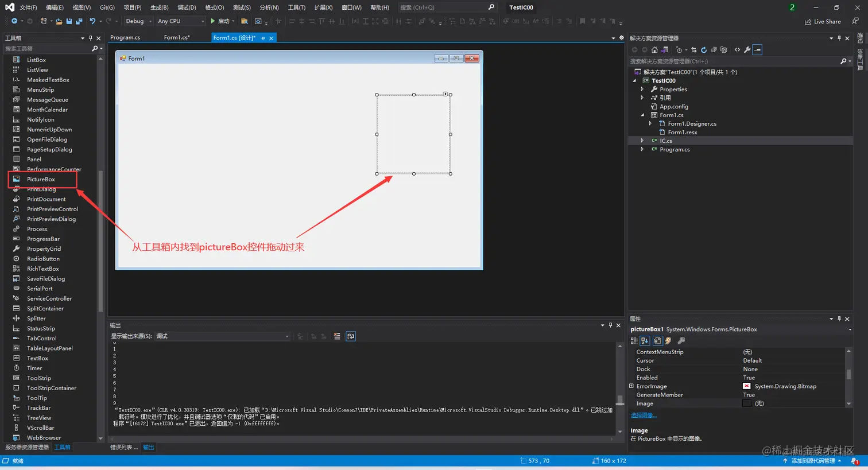Expand the ErrorImage property in Properties grid
Image resolution: width=868 pixels, height=470 pixels.
pyautogui.click(x=631, y=386)
